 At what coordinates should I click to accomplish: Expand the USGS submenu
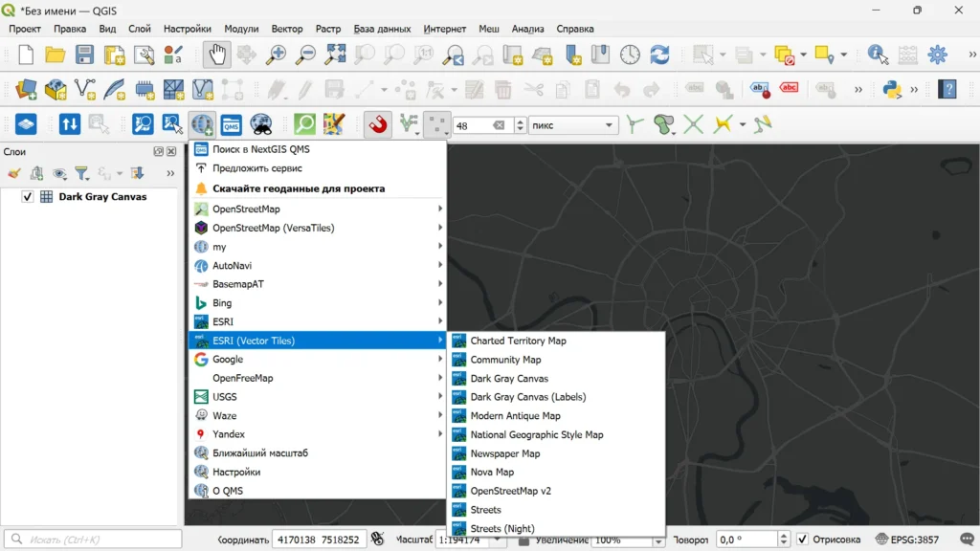tap(318, 397)
